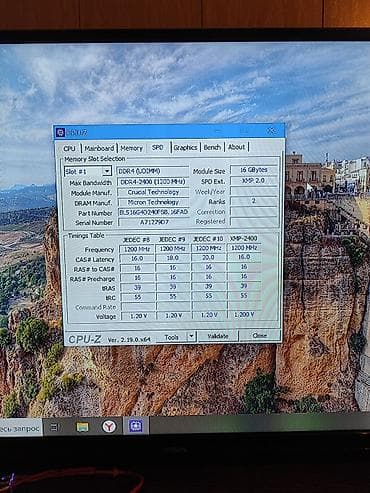Click the Task View taskbar icon

tap(55, 427)
